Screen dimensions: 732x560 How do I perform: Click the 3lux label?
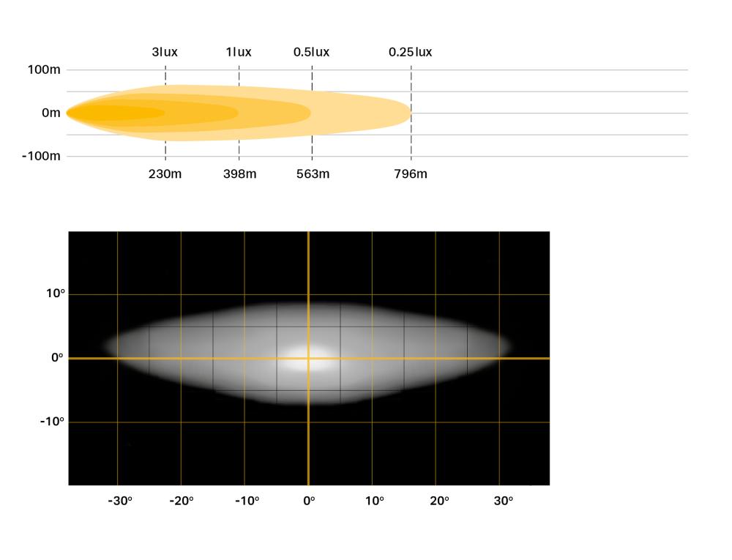(x=165, y=52)
